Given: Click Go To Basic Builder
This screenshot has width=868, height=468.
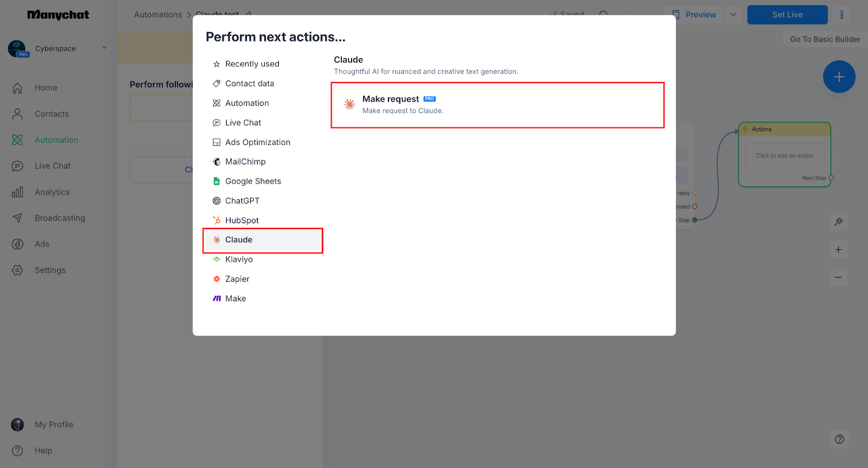Looking at the screenshot, I should [x=825, y=39].
